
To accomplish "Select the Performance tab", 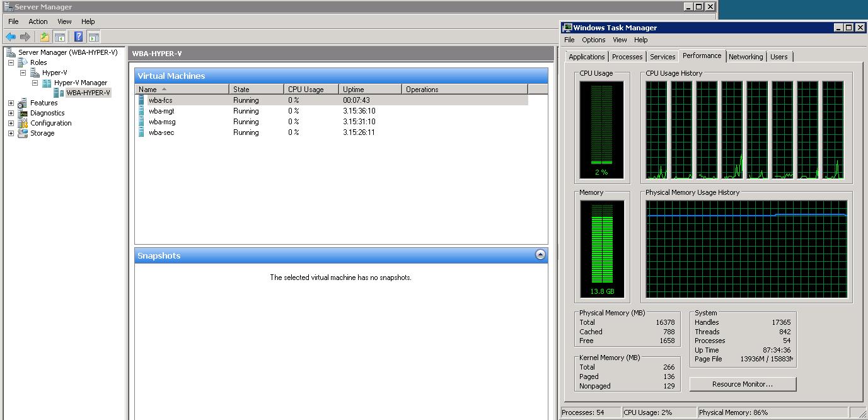I will coord(702,55).
